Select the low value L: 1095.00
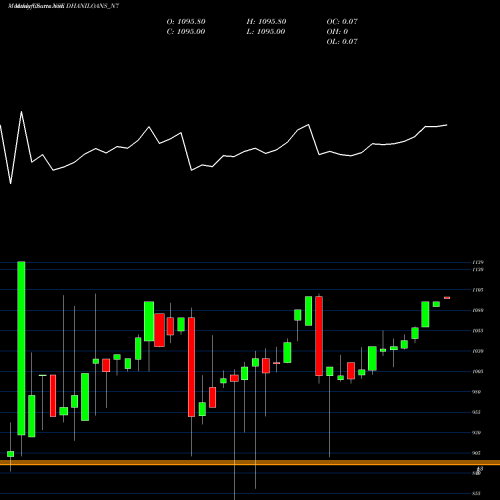Image resolution: width=500 pixels, height=500 pixels. (x=266, y=32)
